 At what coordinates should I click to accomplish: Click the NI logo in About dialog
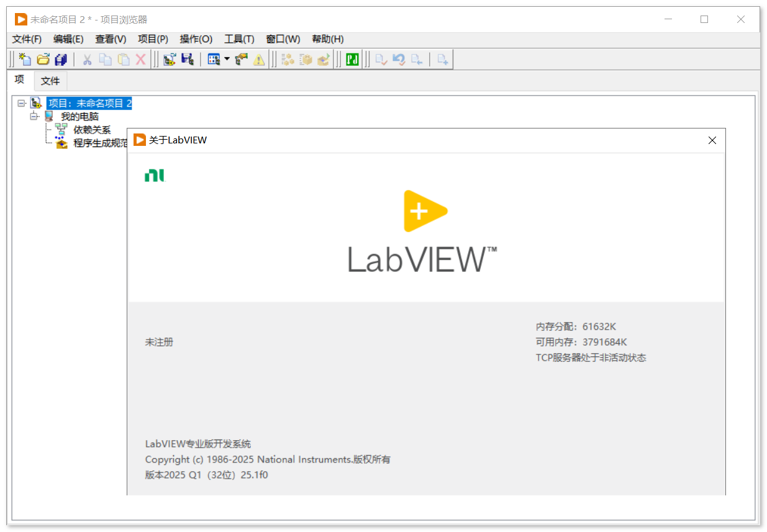coord(155,176)
